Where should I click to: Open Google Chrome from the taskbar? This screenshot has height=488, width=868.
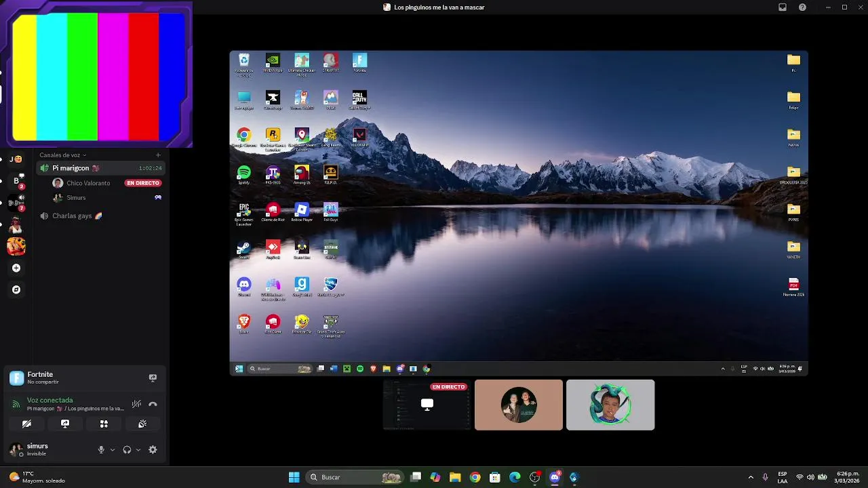[475, 477]
